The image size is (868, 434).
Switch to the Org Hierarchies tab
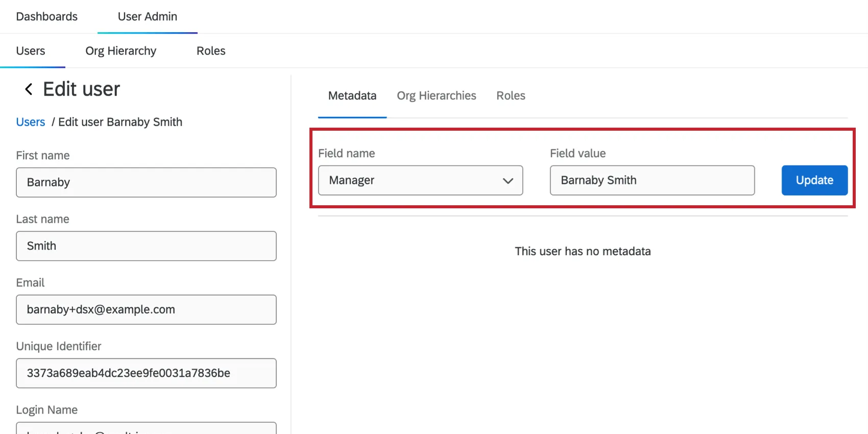coord(436,96)
